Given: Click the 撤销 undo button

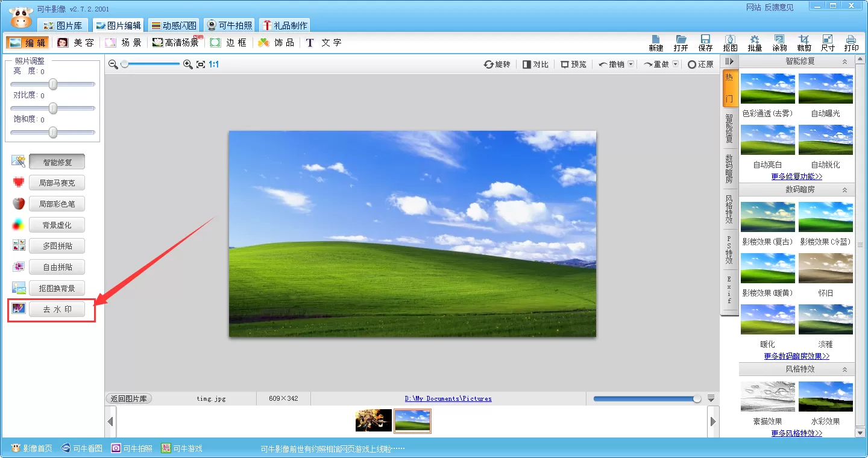Looking at the screenshot, I should coord(612,64).
